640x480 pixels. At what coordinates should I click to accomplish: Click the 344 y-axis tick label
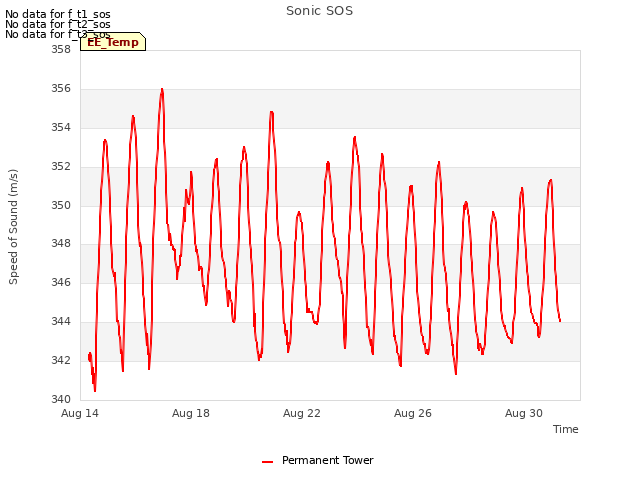61,321
